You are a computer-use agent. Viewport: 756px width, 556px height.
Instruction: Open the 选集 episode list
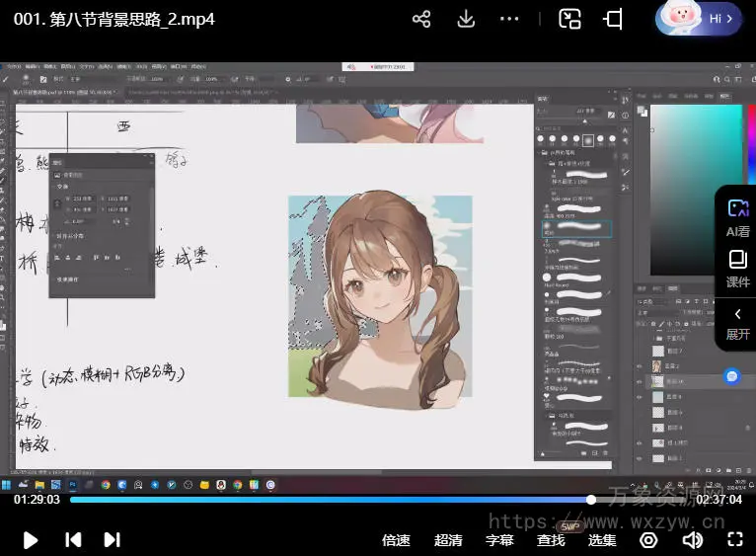[x=602, y=540]
